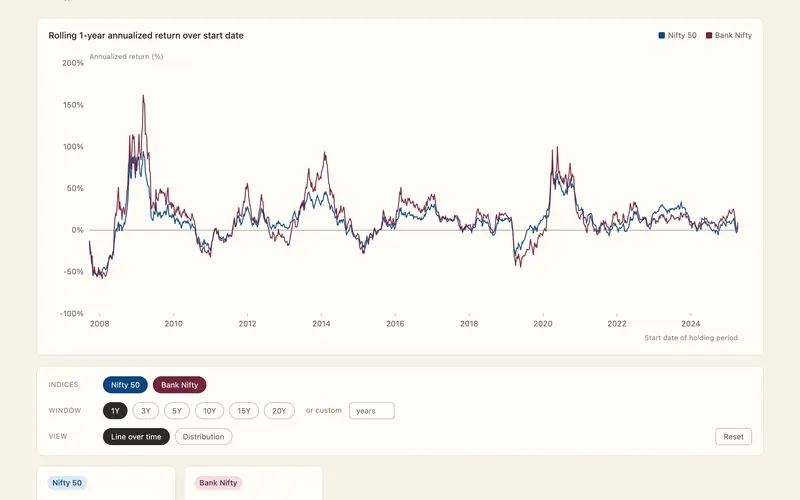800x500 pixels.
Task: Click Nifty 50 blue legend swatch
Action: [662, 35]
